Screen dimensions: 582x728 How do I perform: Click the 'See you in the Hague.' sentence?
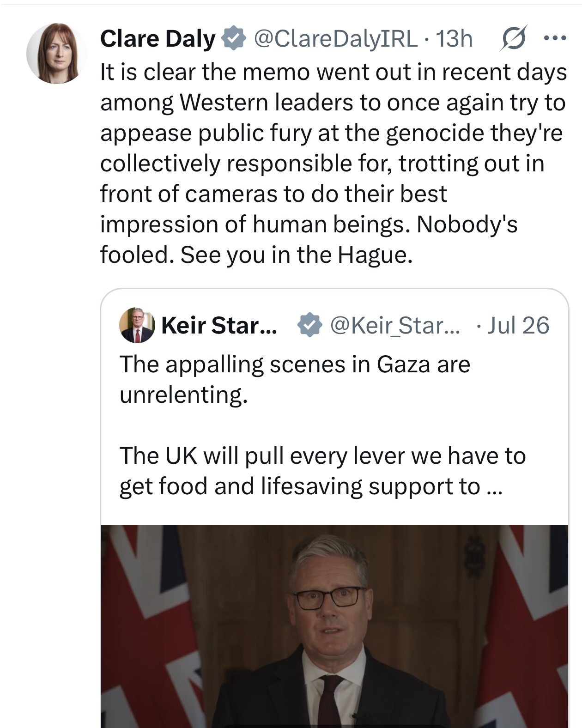296,255
